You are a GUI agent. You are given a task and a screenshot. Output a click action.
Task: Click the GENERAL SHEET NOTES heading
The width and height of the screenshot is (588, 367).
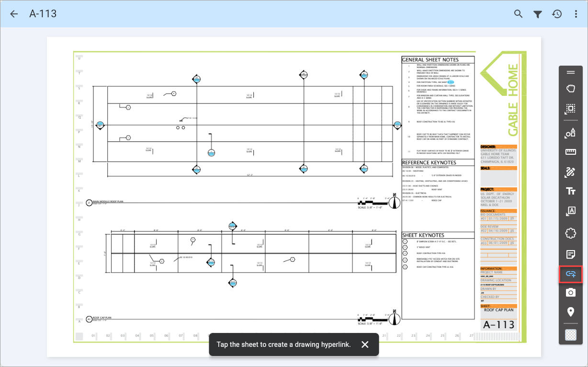tap(430, 60)
